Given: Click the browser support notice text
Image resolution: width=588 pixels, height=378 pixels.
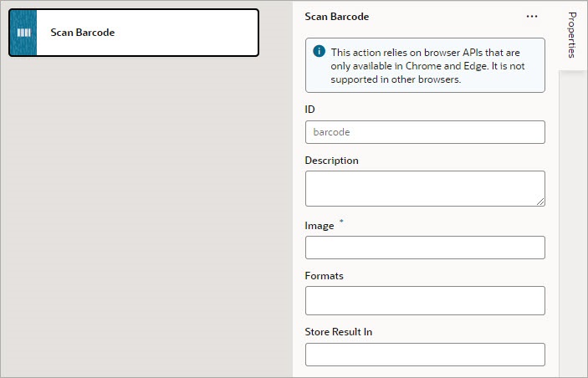Looking at the screenshot, I should [x=433, y=66].
